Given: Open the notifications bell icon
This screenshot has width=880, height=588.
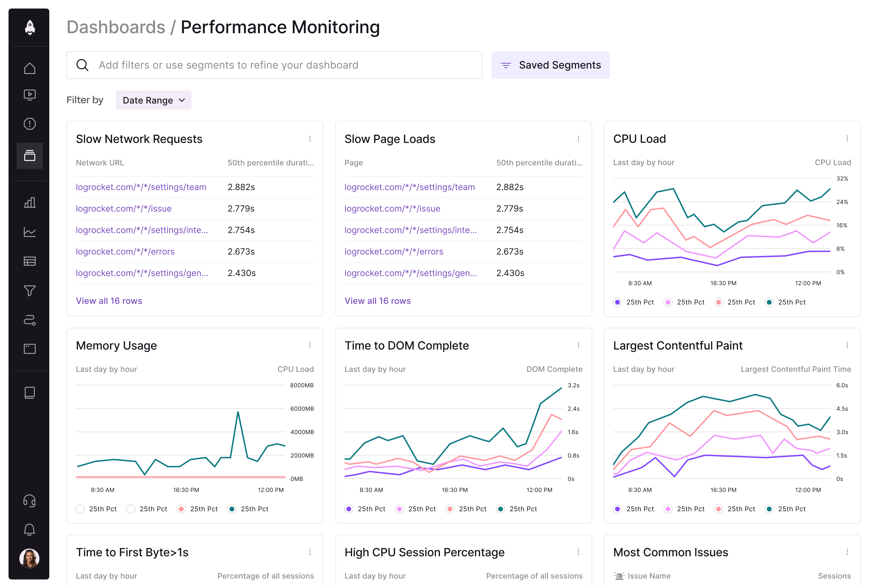Looking at the screenshot, I should pos(30,529).
